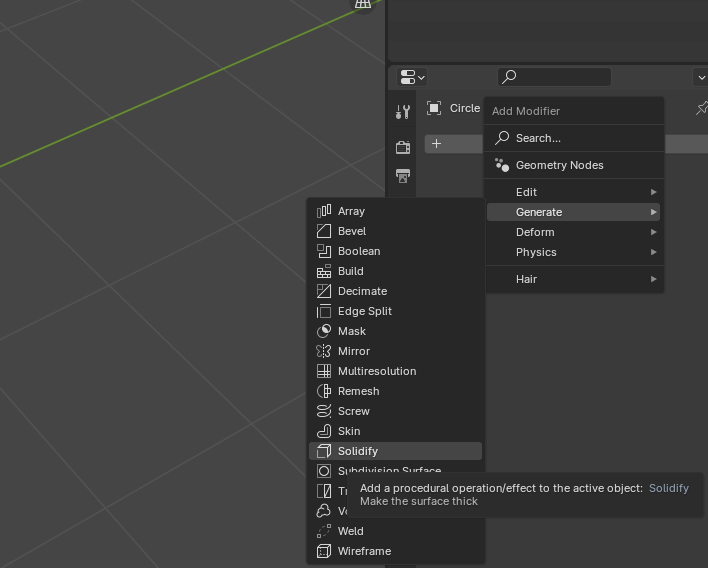Viewport: 708px width, 568px height.
Task: Open the properties options chevron dropdown
Action: 700,77
